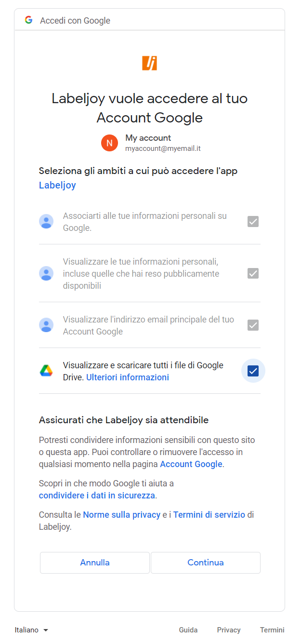Open the Ulteriori informazioni link
Viewport: 301px width, 644px height.
click(x=128, y=377)
